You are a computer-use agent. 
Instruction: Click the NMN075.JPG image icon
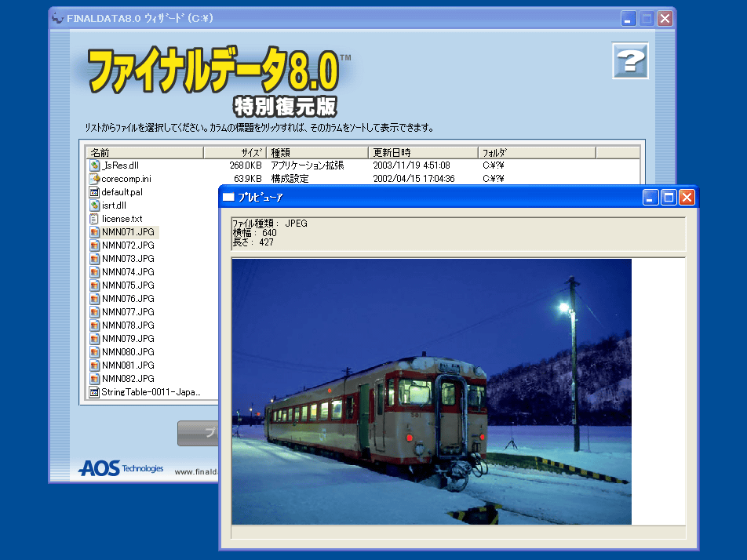pyautogui.click(x=94, y=285)
